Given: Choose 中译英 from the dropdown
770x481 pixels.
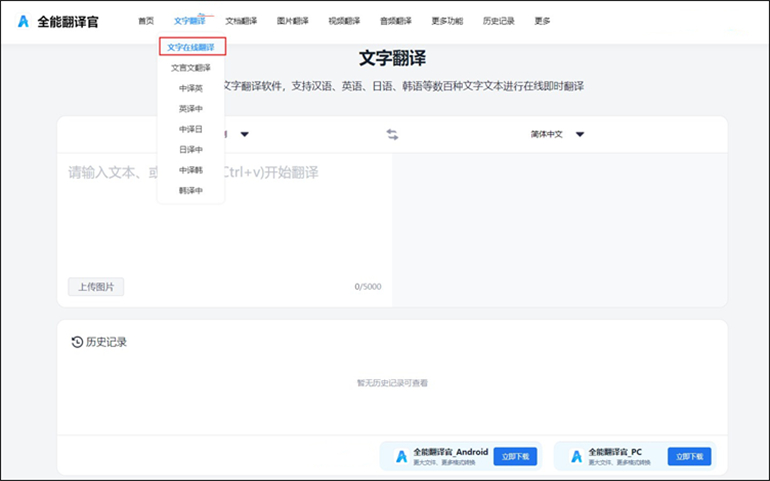Looking at the screenshot, I should click(x=191, y=88).
